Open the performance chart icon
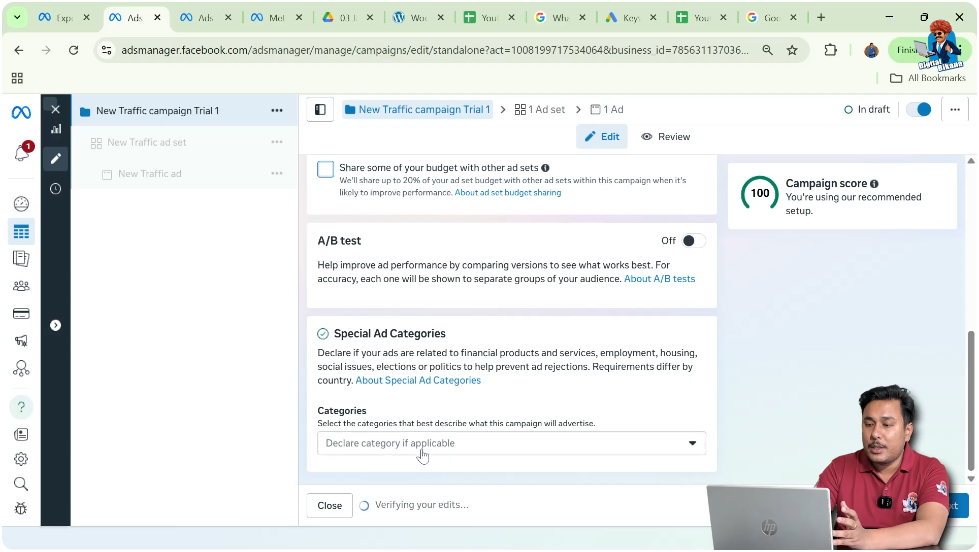The width and height of the screenshot is (979, 552). 56,129
